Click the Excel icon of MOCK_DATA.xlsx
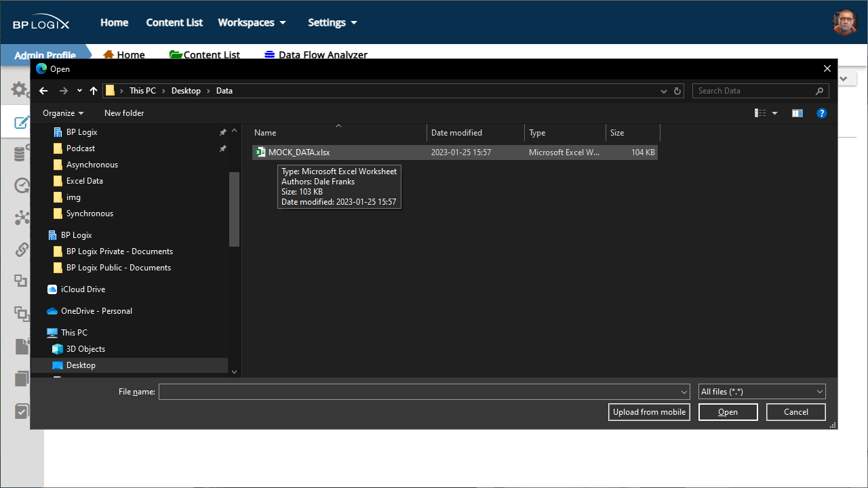The height and width of the screenshot is (488, 868). click(260, 152)
